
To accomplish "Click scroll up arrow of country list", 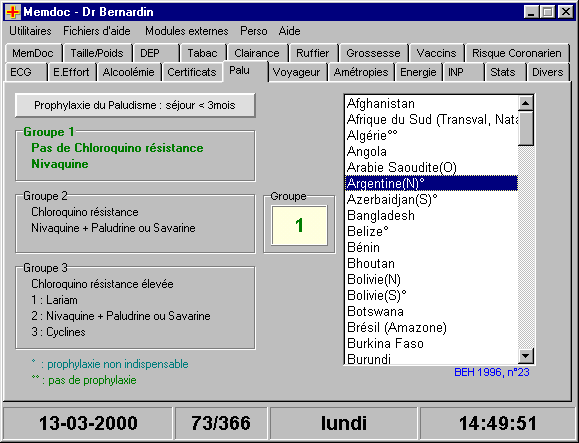I will [x=525, y=103].
